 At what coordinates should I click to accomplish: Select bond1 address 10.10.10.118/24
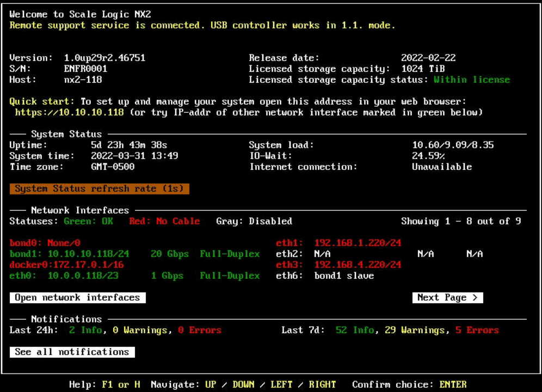pos(89,254)
